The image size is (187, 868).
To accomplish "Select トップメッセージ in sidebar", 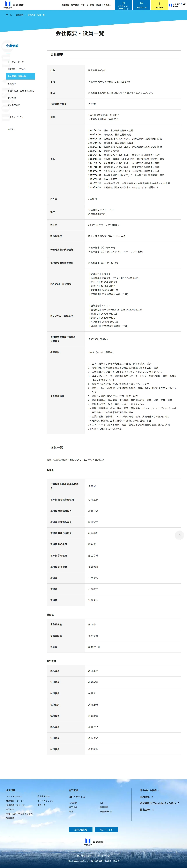I will click(16, 62).
